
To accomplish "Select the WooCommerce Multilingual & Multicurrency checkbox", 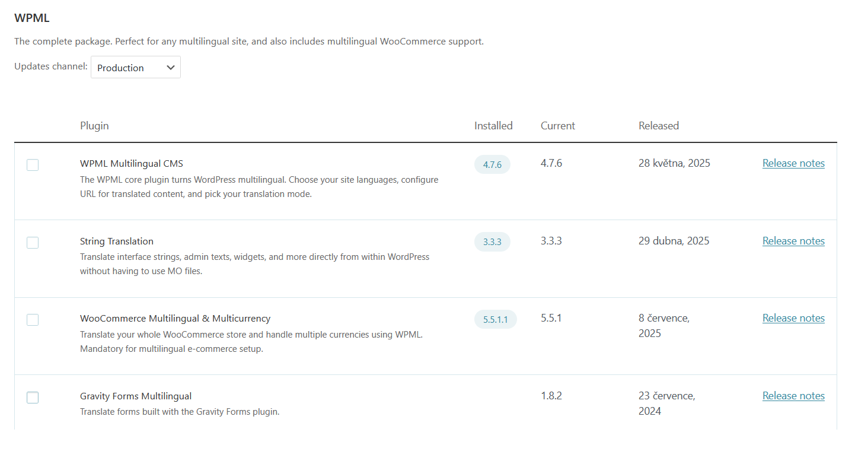I will (33, 320).
